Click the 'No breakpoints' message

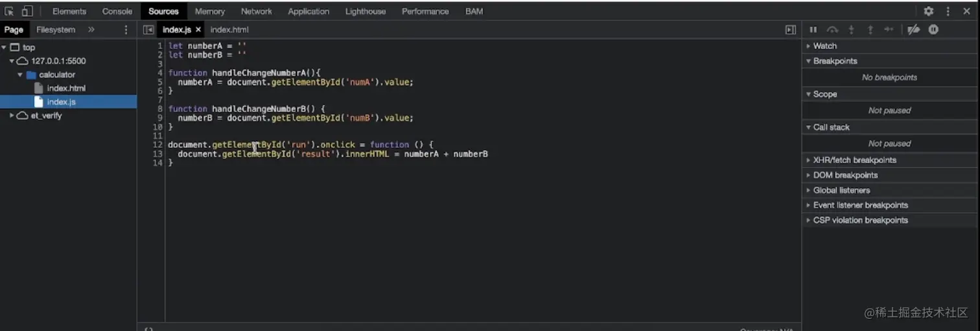point(889,78)
